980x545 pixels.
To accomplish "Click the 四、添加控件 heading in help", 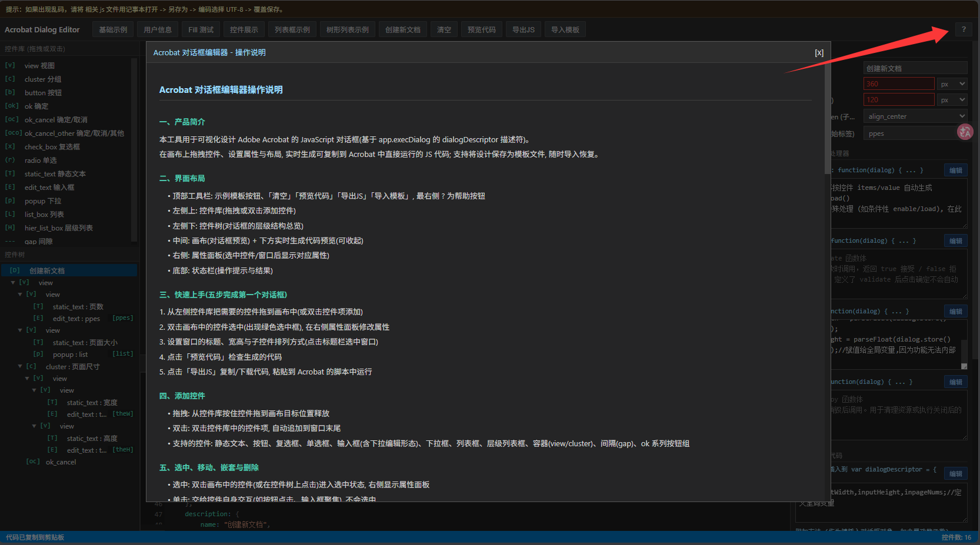I will [182, 396].
